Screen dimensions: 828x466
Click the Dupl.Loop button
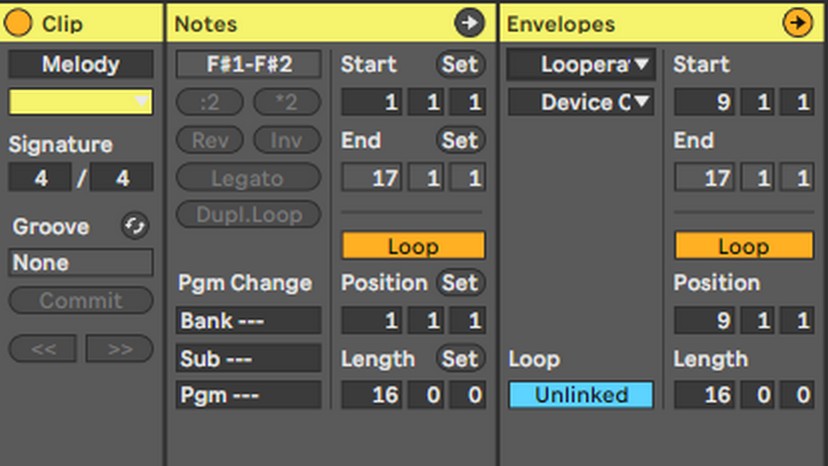pos(248,215)
